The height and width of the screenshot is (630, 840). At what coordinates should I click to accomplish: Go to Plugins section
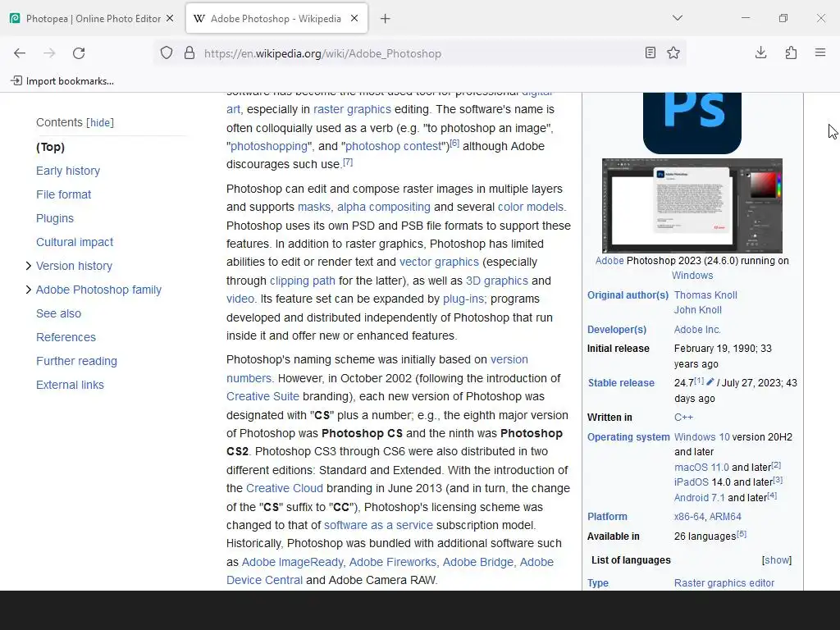55,218
